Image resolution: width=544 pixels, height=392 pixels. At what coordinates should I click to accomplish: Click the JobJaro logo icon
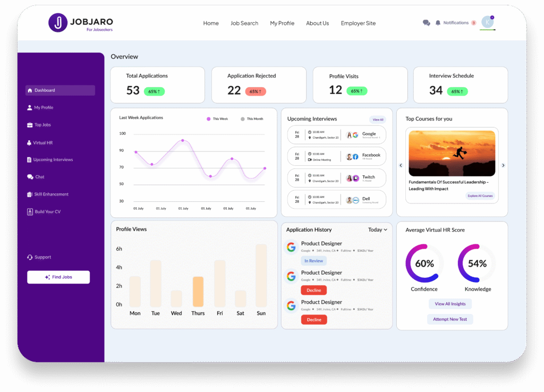(58, 22)
